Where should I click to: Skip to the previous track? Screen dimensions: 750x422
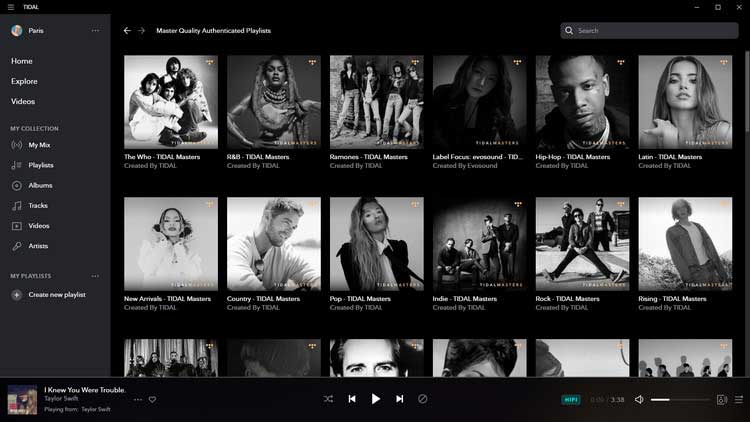[x=352, y=399]
